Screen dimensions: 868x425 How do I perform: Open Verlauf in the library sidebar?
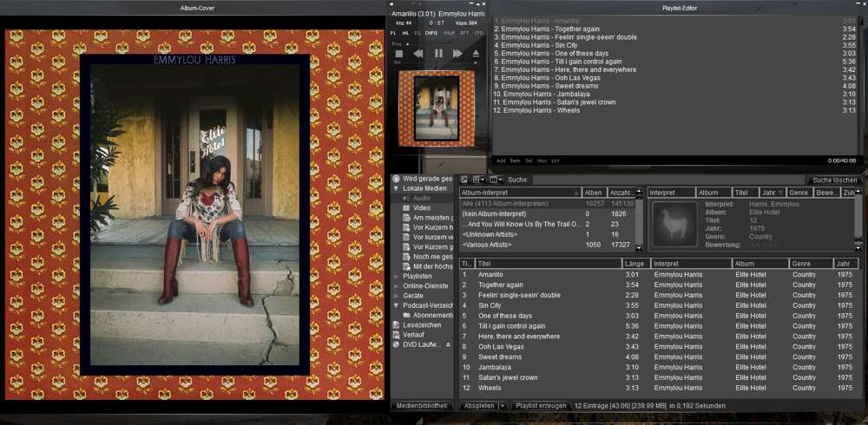tap(414, 335)
